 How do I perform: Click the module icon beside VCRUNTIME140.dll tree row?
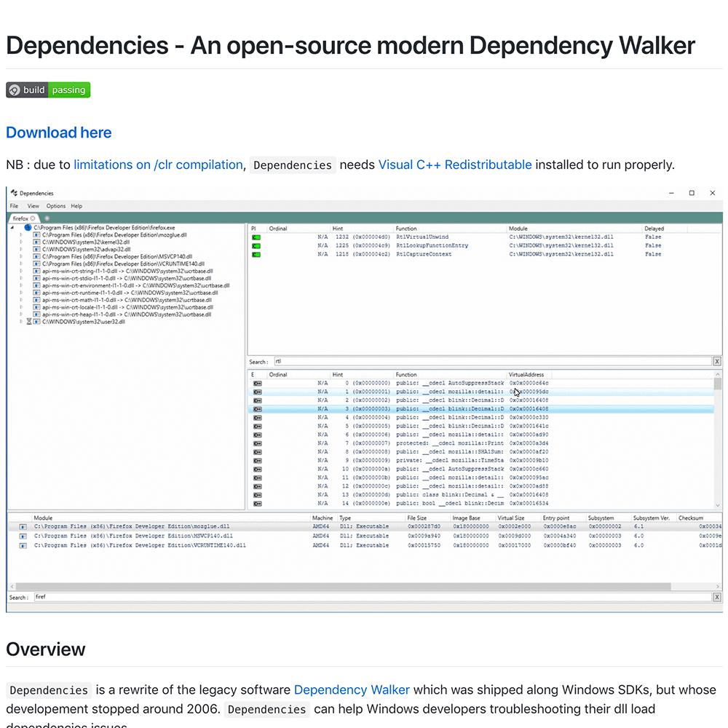pos(36,264)
